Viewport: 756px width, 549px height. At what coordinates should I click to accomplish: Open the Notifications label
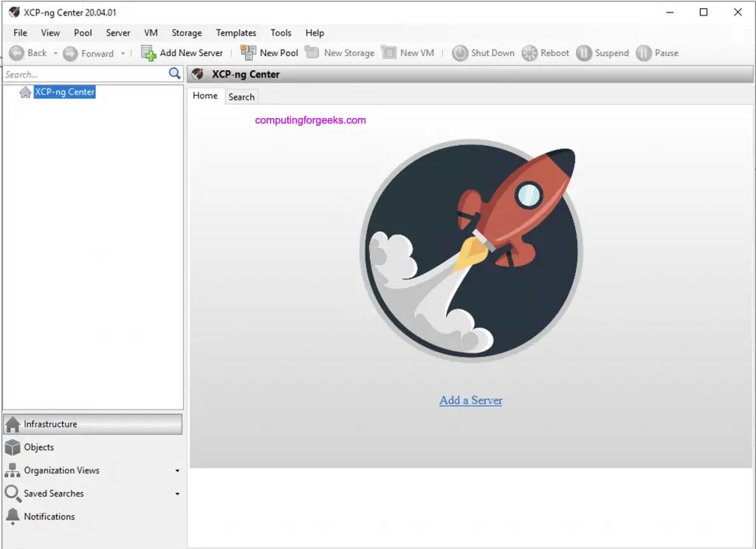tap(49, 517)
